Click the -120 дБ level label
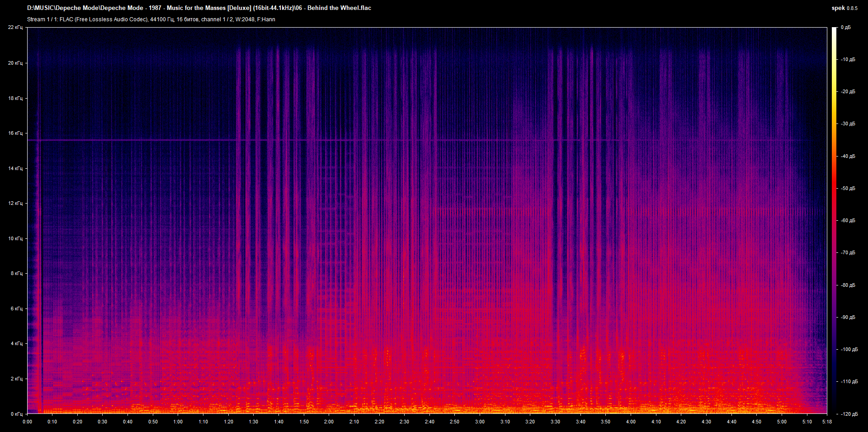 [x=849, y=414]
